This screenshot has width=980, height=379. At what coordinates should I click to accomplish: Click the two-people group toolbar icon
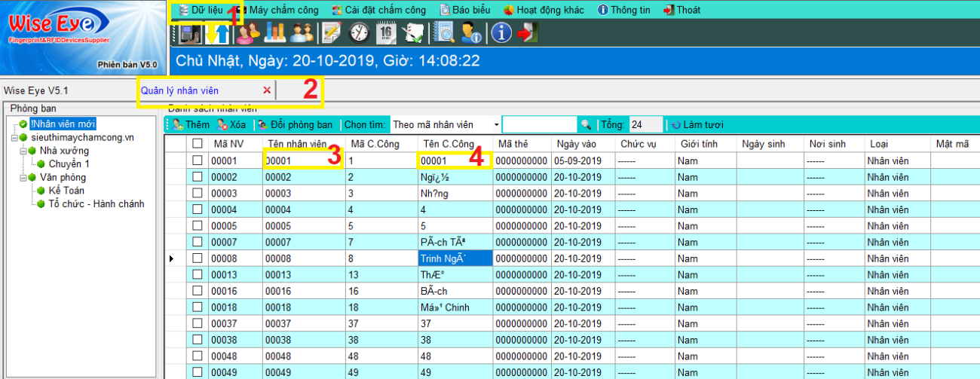click(302, 33)
